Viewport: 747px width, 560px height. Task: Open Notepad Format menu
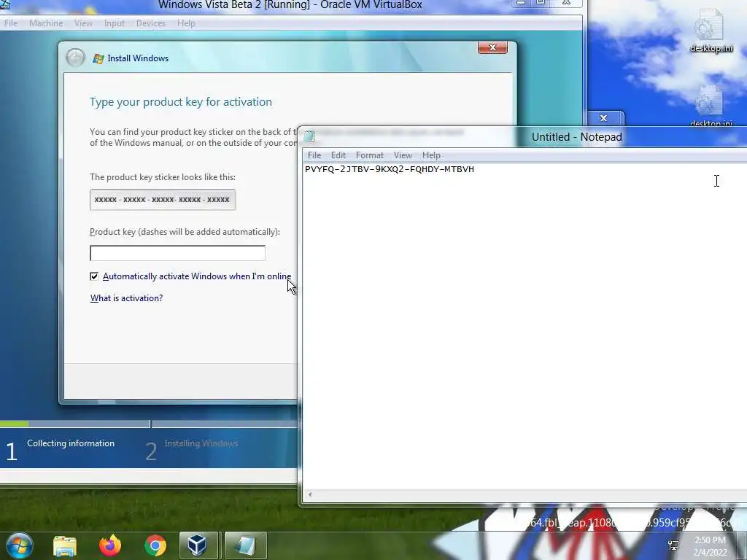(370, 155)
